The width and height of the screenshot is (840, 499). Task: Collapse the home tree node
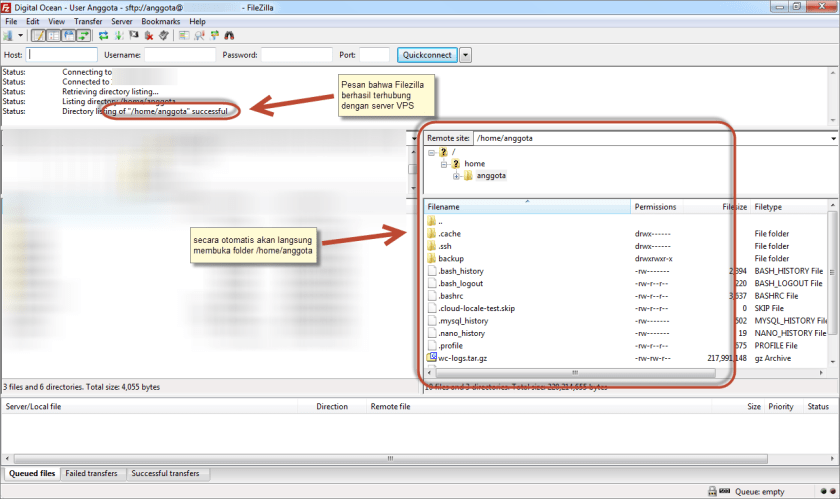444,164
